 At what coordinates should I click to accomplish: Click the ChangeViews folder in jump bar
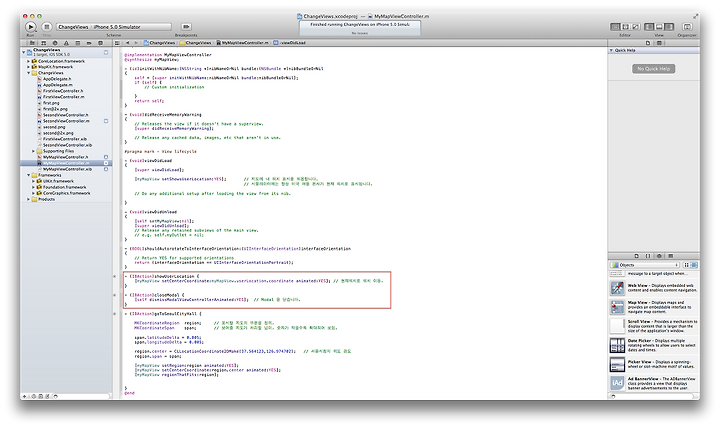(196, 43)
